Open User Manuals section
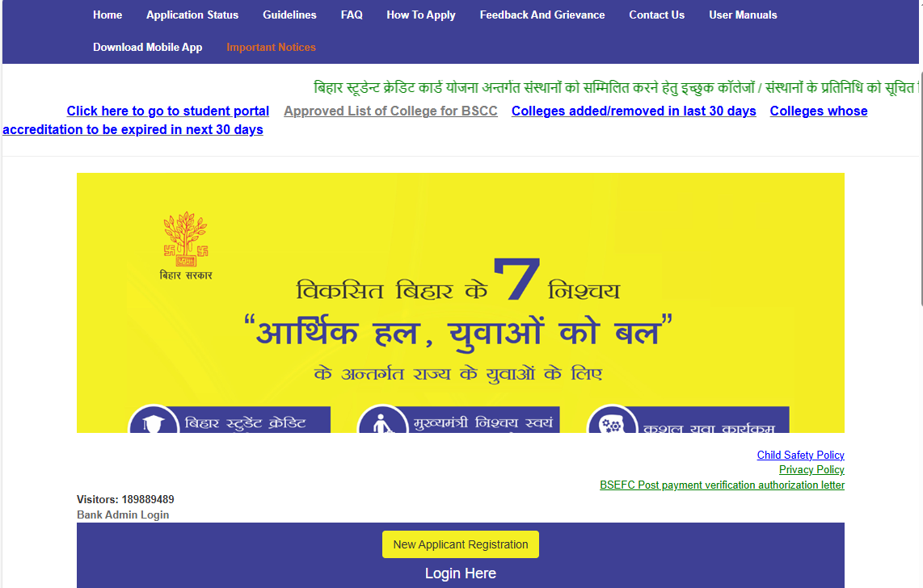Viewport: 923px width, 588px height. click(743, 14)
